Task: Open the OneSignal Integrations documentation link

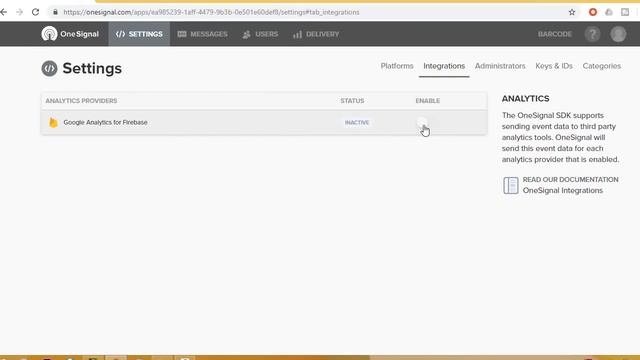Action: [562, 191]
